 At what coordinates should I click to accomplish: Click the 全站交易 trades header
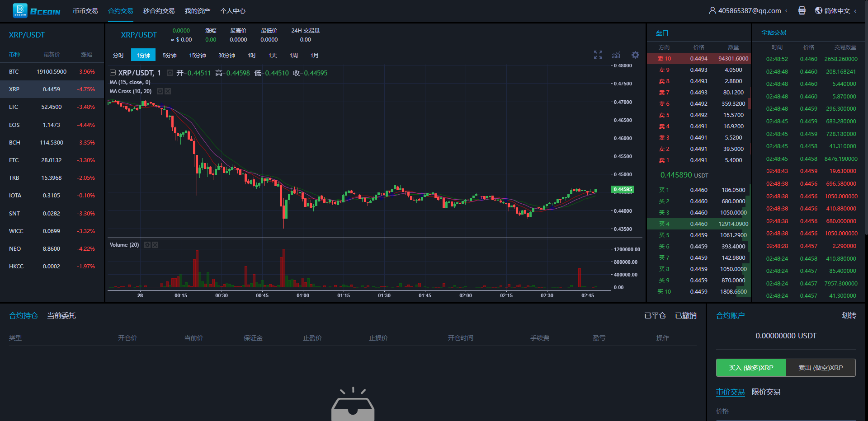(x=774, y=33)
